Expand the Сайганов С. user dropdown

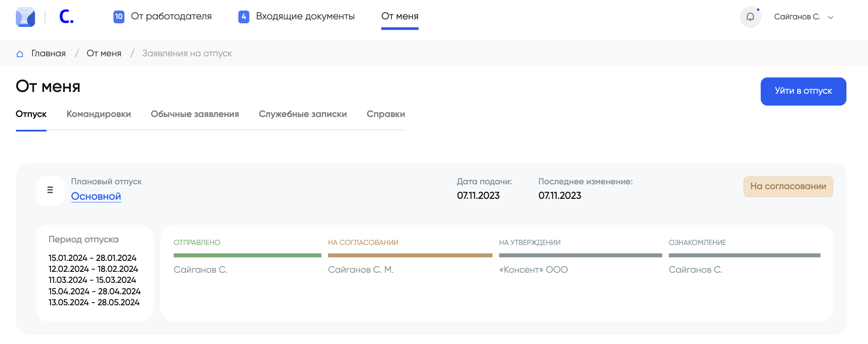pyautogui.click(x=831, y=18)
